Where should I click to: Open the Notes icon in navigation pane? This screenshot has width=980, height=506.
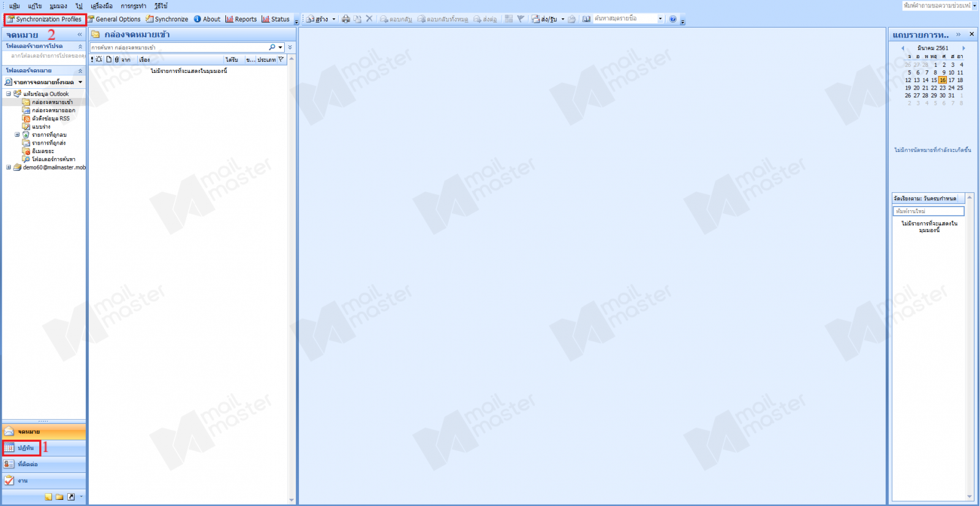pos(48,497)
